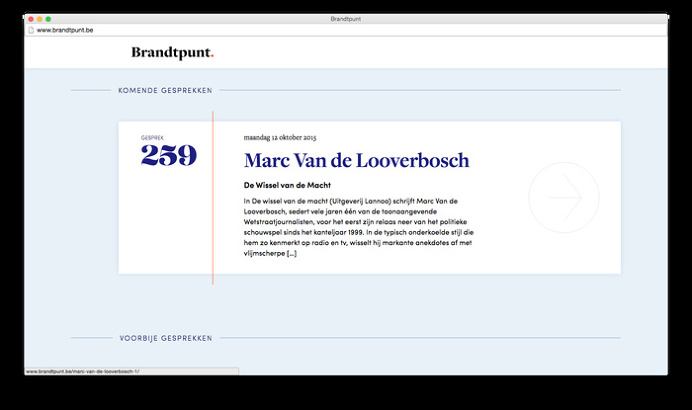The image size is (692, 410).
Task: Close the browser window with red button
Action: tap(31, 19)
